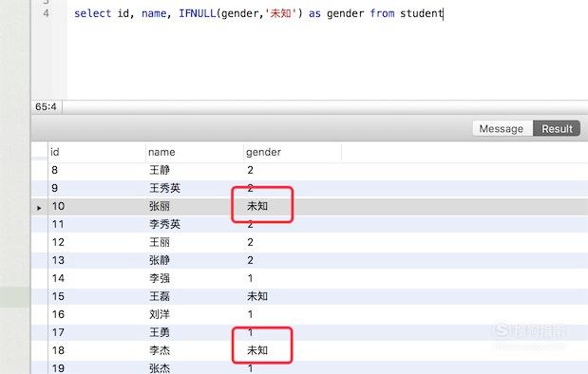
Task: Select id cell with value 12
Action: pyautogui.click(x=58, y=242)
